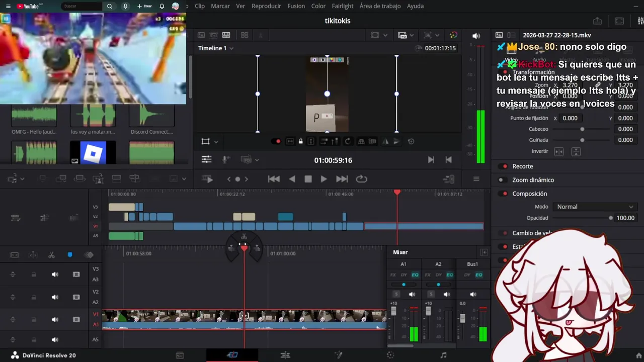Screen dimensions: 644x362
Task: Open the Clip menu
Action: tap(200, 6)
